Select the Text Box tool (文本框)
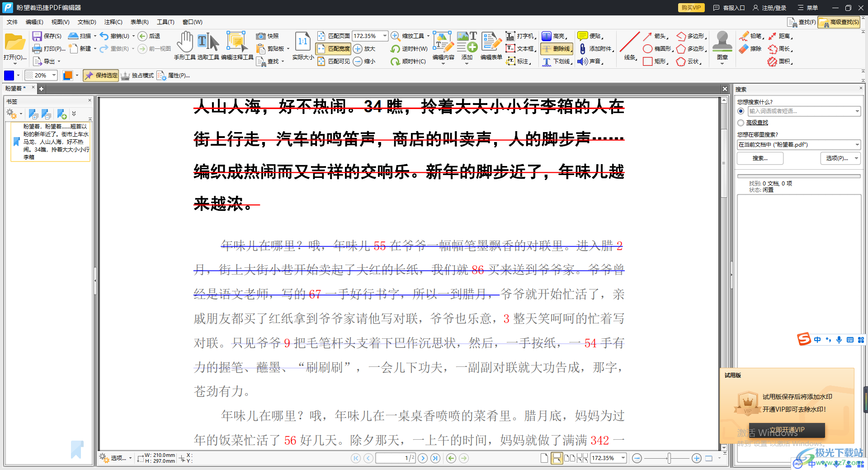This screenshot has height=470, width=868. click(x=520, y=48)
